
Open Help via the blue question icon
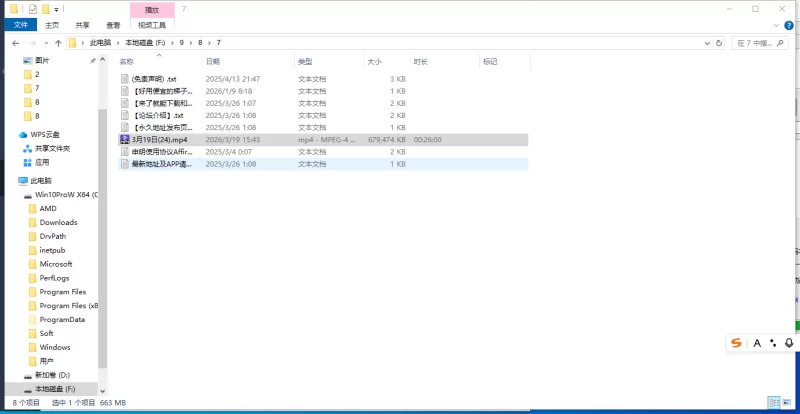pyautogui.click(x=789, y=25)
